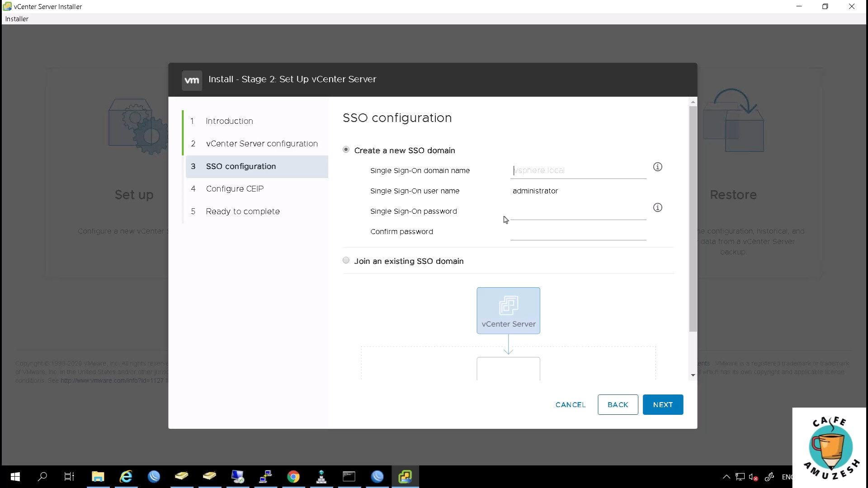Open File Explorer from the taskbar
Screen dimensions: 868x488
(98, 477)
